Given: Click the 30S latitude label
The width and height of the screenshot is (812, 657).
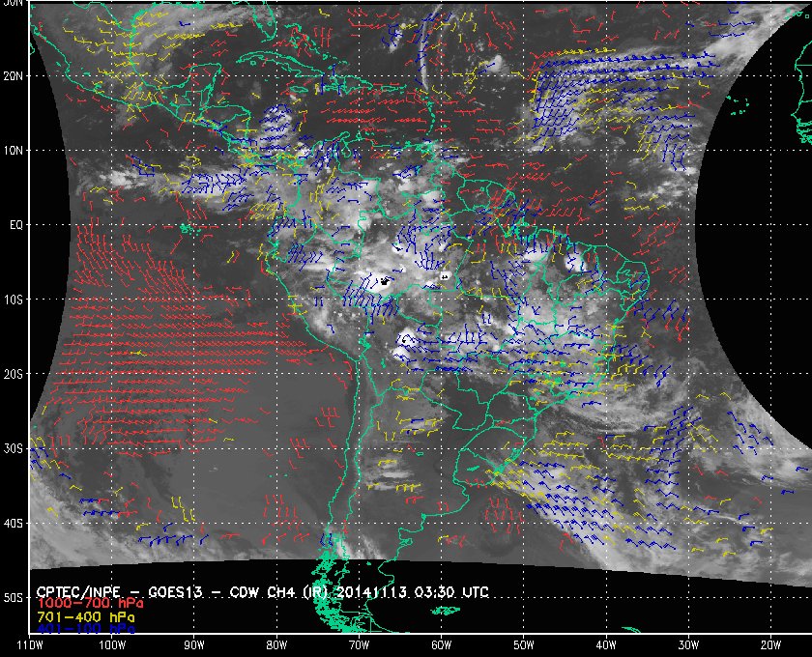Looking at the screenshot, I should tap(14, 448).
